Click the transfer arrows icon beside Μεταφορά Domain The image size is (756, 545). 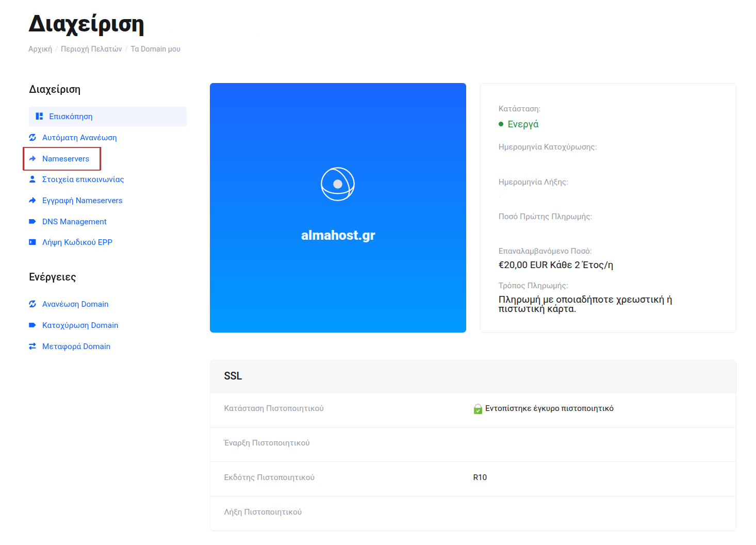coord(32,346)
